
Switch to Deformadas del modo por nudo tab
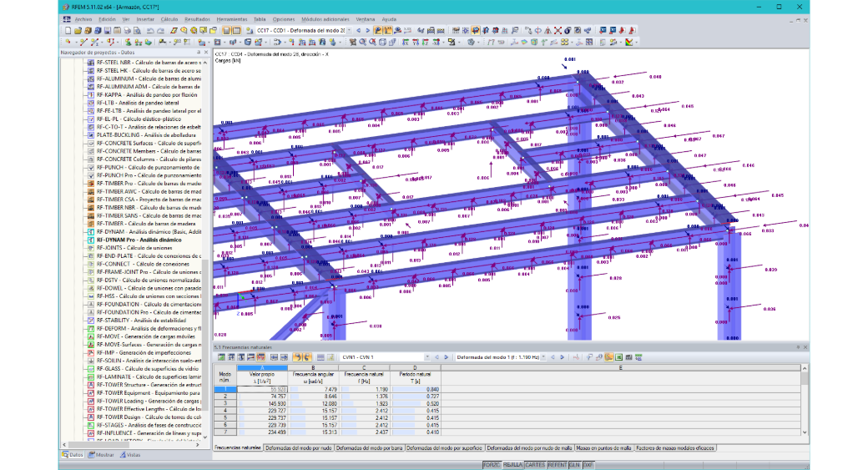(x=299, y=447)
